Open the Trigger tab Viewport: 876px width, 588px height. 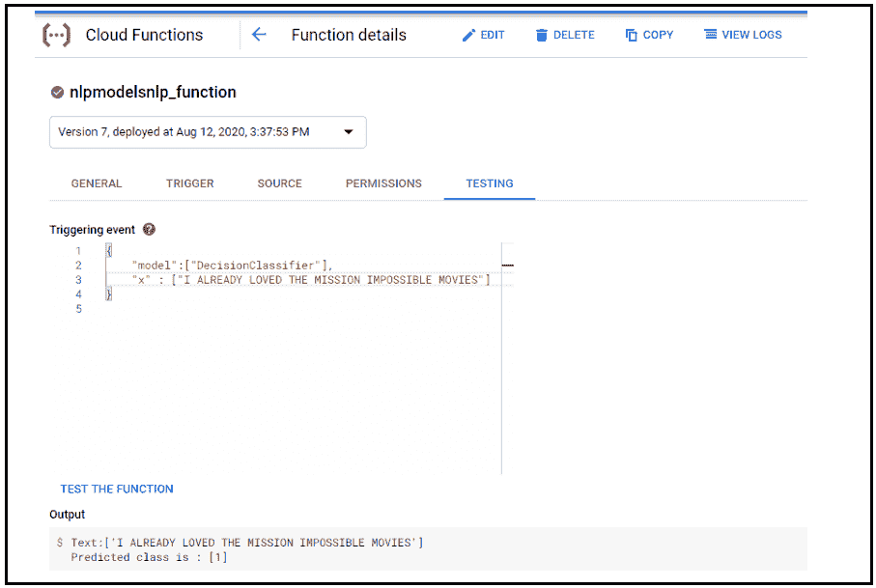(189, 183)
